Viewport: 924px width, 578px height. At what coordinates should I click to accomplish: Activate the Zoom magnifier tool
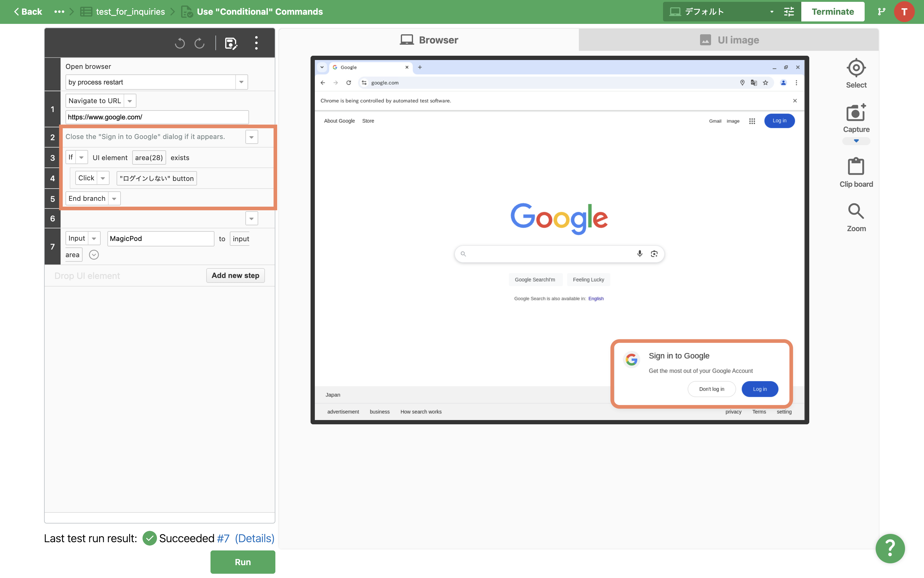856,217
